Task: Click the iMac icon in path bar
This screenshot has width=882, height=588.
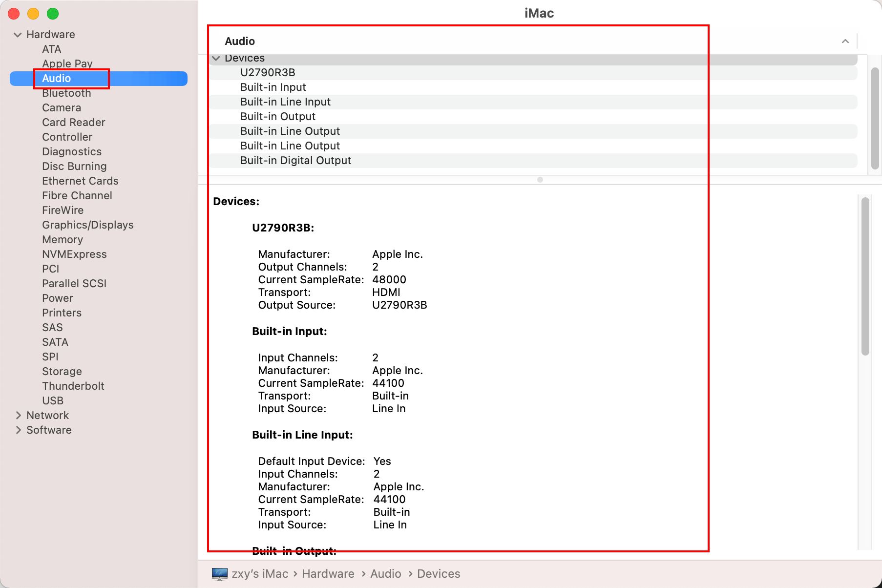Action: 220,574
